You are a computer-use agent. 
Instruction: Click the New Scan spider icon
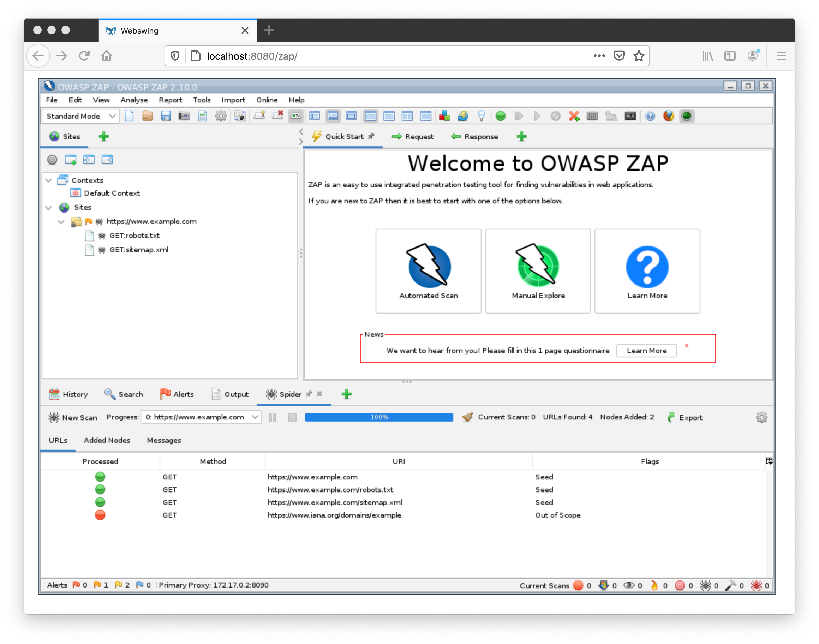tap(53, 417)
